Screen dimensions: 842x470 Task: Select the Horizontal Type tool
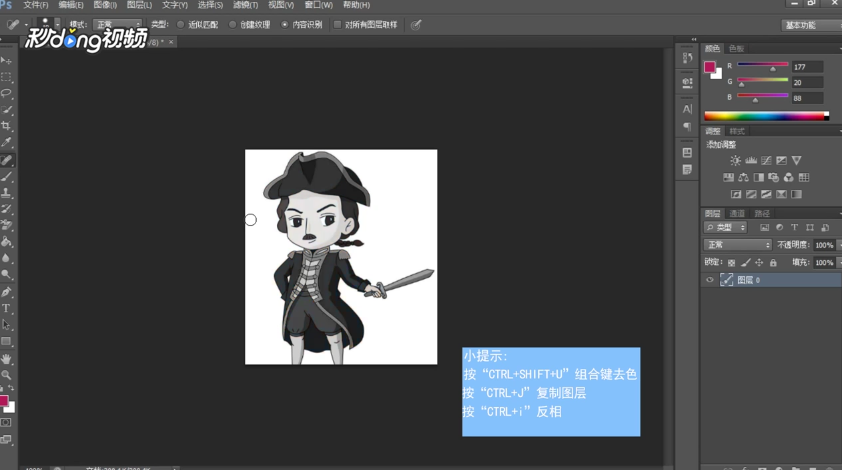(x=6, y=309)
